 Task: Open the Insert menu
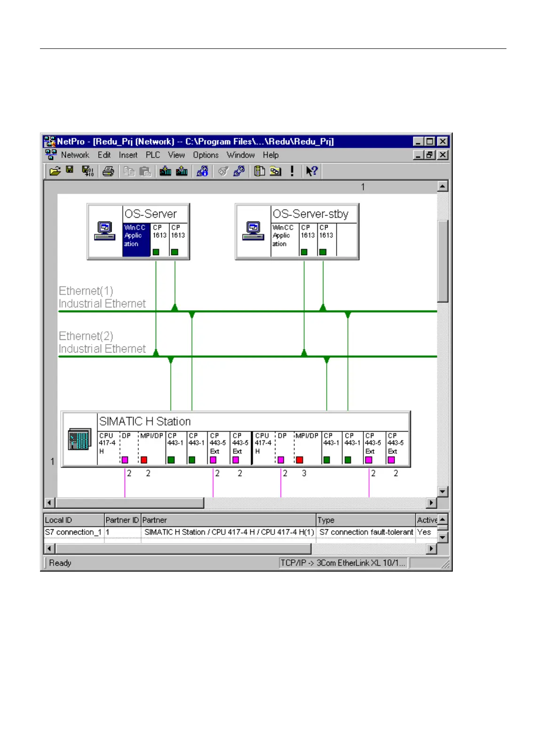click(128, 155)
